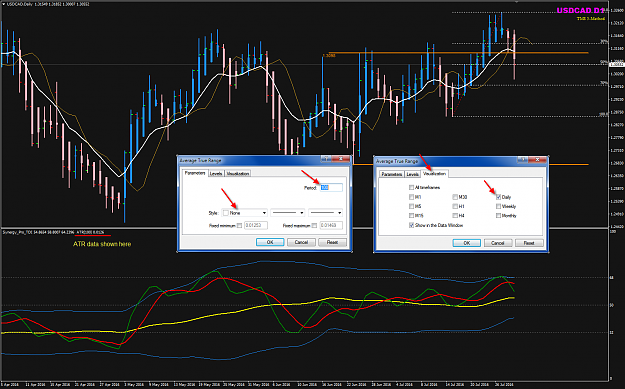Click Reset in the dialog with Period field

click(332, 242)
